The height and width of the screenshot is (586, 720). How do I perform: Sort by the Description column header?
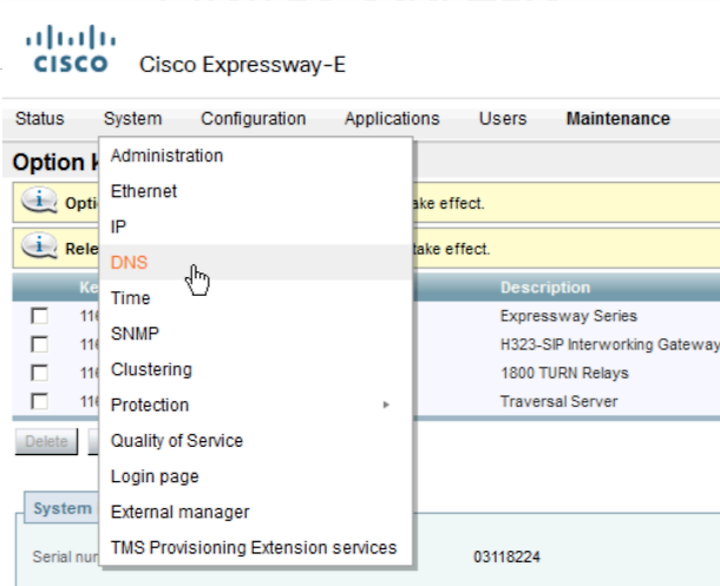coord(545,287)
